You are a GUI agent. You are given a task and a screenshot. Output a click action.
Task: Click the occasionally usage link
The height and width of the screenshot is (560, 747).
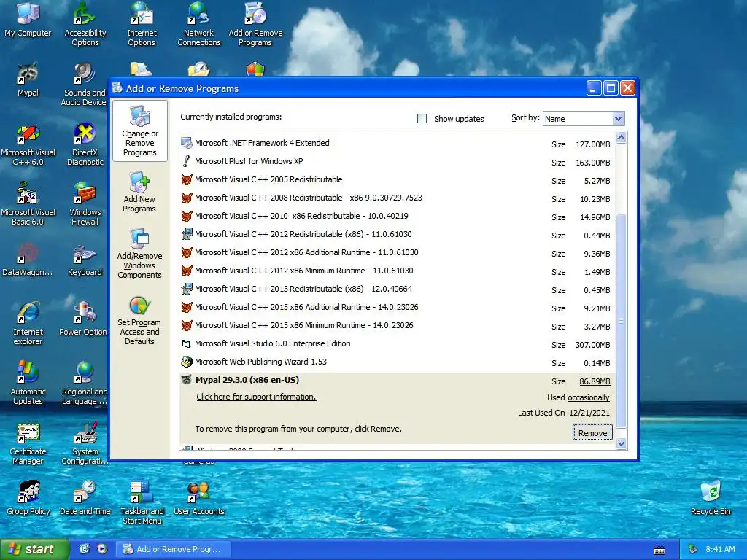(x=589, y=397)
